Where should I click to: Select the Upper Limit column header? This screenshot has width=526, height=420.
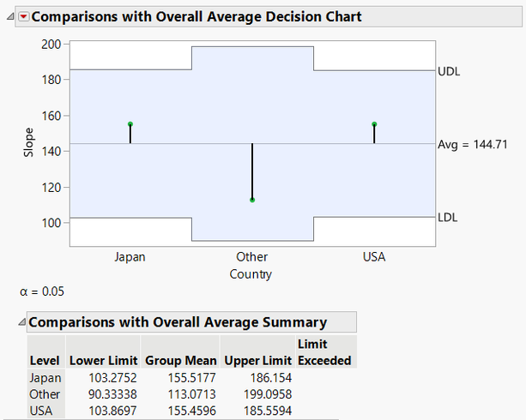pos(255,361)
